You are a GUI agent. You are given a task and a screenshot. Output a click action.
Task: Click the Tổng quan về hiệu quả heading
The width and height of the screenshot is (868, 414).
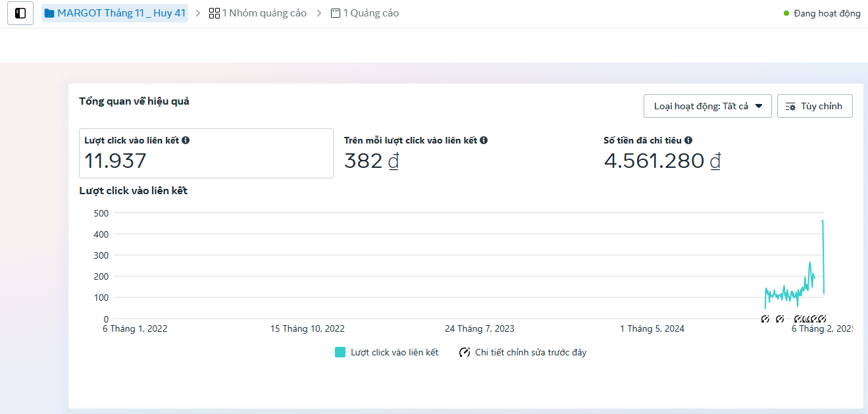pyautogui.click(x=134, y=101)
